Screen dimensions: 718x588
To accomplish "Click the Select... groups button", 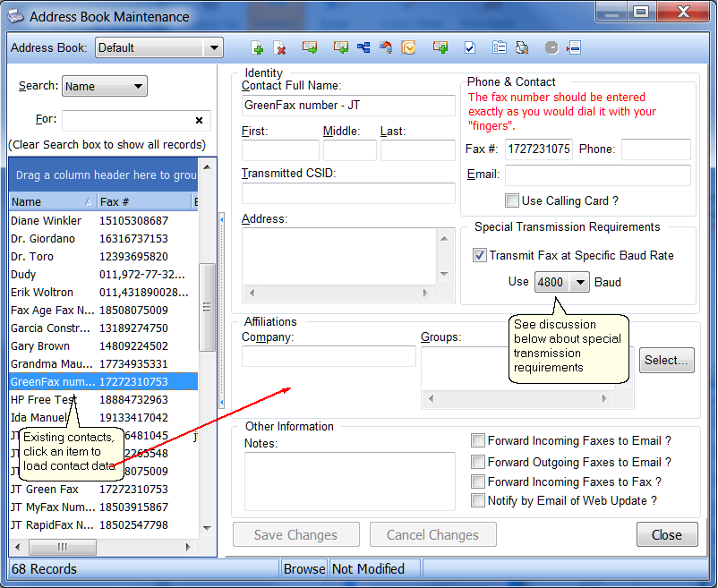I will (667, 360).
